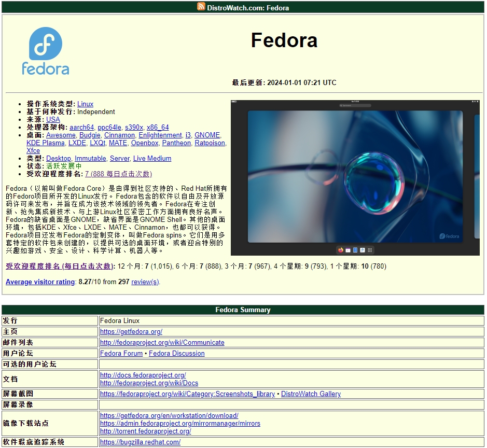Open the Pantheon desktop link
Image resolution: width=487 pixels, height=448 pixels.
click(176, 143)
